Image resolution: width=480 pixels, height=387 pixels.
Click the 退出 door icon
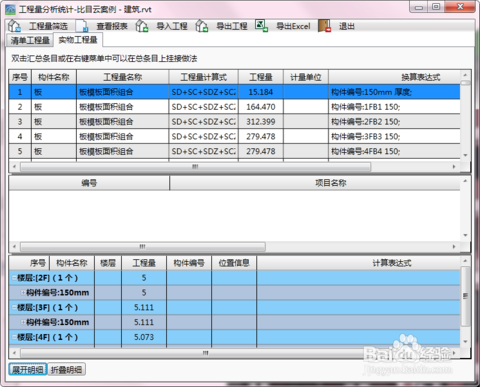click(324, 26)
